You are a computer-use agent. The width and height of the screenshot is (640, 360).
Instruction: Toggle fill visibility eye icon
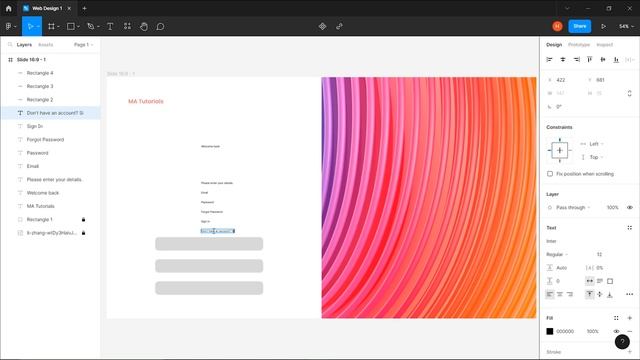pyautogui.click(x=616, y=331)
